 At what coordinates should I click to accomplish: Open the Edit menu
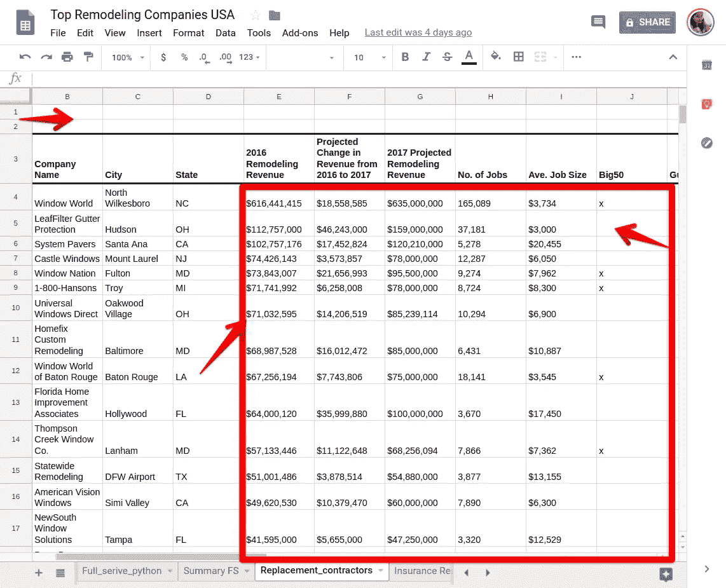point(85,33)
